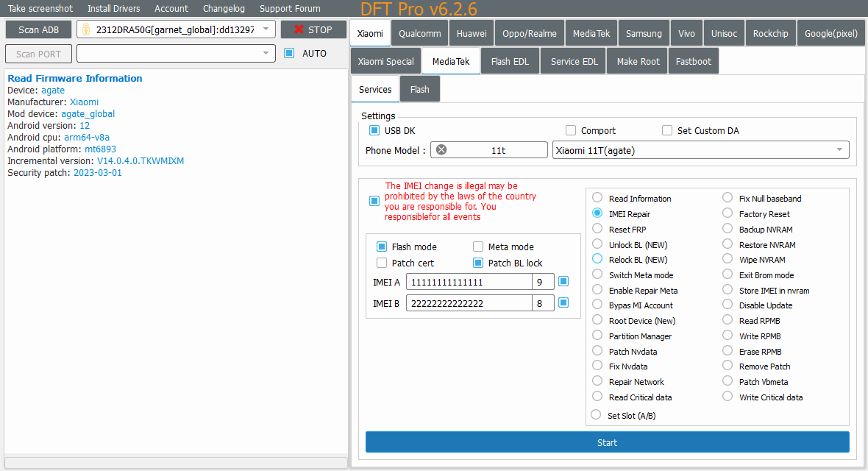The height and width of the screenshot is (471, 868).
Task: Select Patch Vbmeta option
Action: point(728,381)
